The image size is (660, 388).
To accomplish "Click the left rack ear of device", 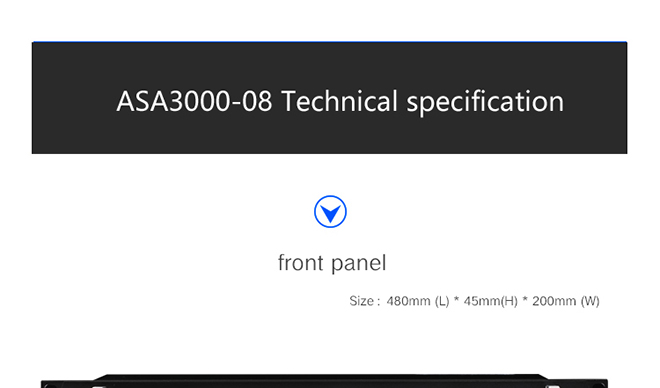I will (x=67, y=384).
